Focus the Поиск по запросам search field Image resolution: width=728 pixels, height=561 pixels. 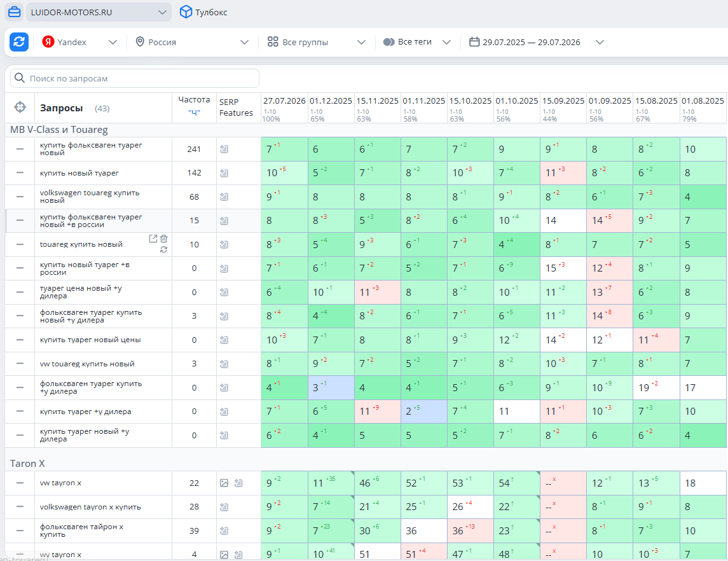coord(135,78)
